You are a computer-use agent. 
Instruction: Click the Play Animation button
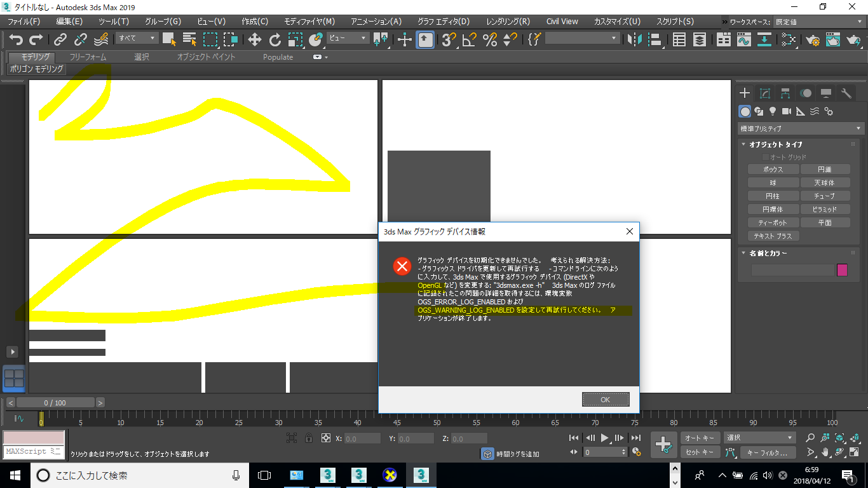605,438
